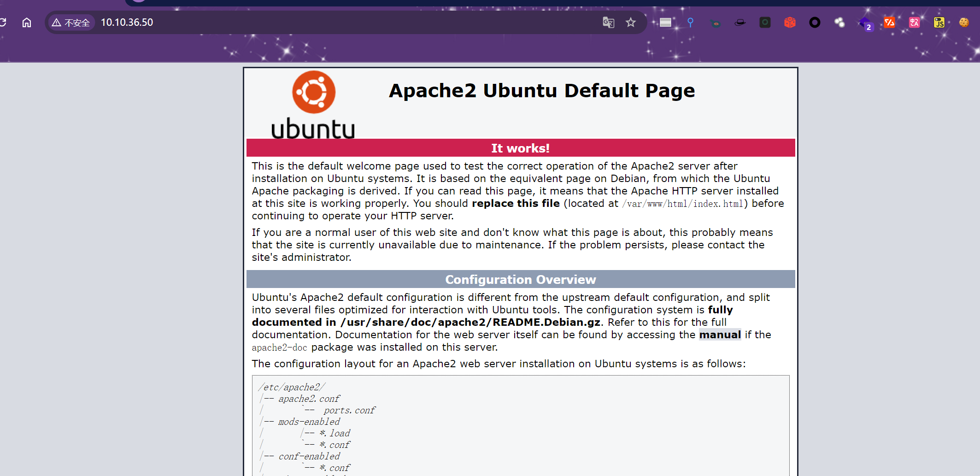Click the '*.load' tree entry

click(x=335, y=433)
